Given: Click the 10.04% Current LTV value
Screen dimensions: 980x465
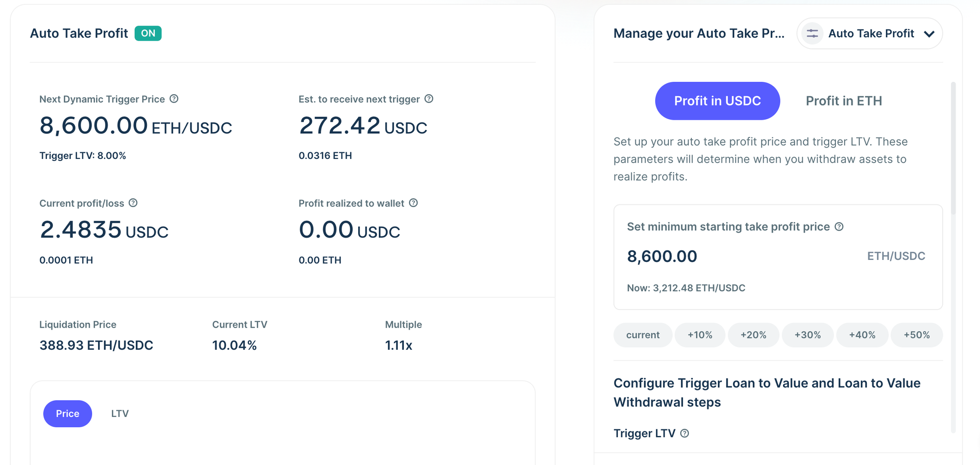Looking at the screenshot, I should [234, 345].
